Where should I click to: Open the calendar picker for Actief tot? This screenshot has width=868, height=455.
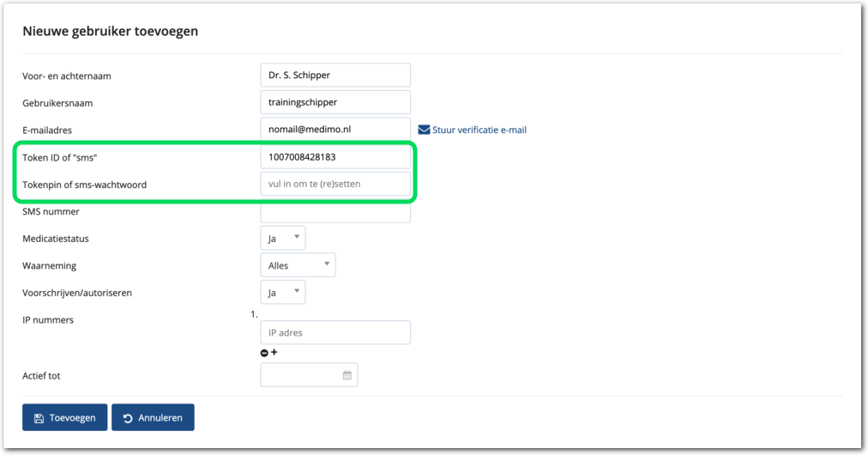tap(347, 375)
